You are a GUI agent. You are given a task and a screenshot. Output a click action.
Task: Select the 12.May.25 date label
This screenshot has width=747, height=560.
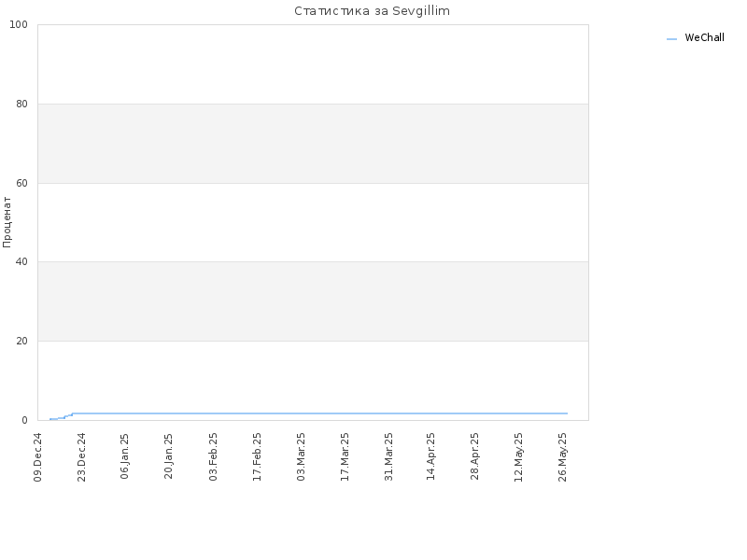518,457
